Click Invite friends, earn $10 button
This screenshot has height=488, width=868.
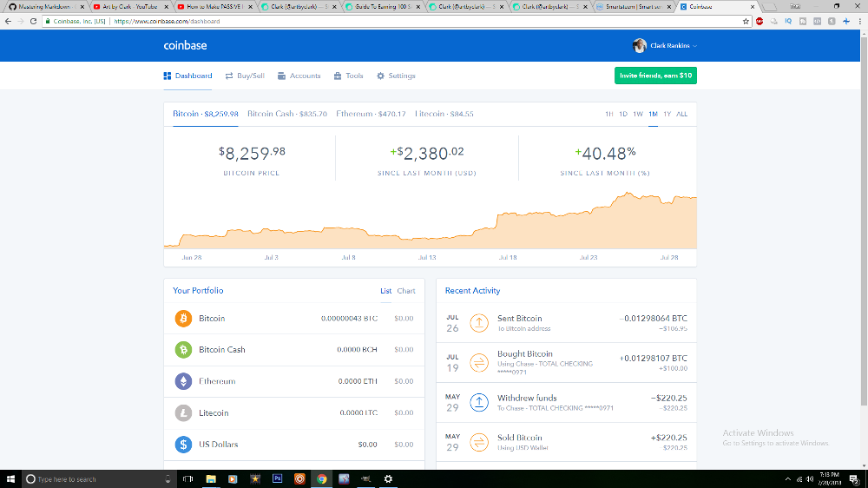pyautogui.click(x=655, y=76)
